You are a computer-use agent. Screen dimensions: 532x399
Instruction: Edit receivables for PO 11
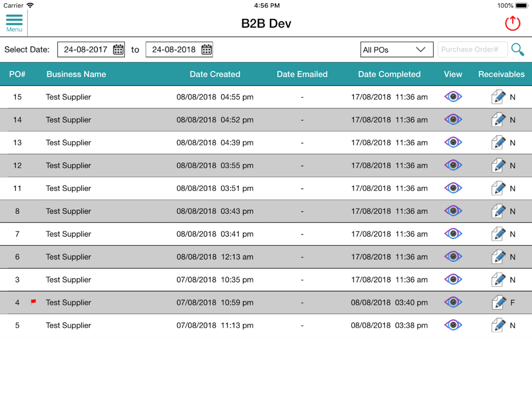(x=498, y=188)
